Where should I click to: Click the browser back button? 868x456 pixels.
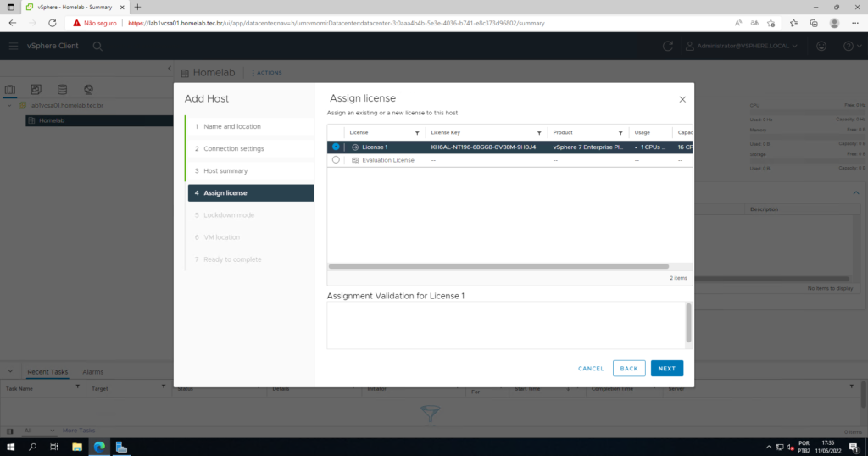[x=12, y=23]
